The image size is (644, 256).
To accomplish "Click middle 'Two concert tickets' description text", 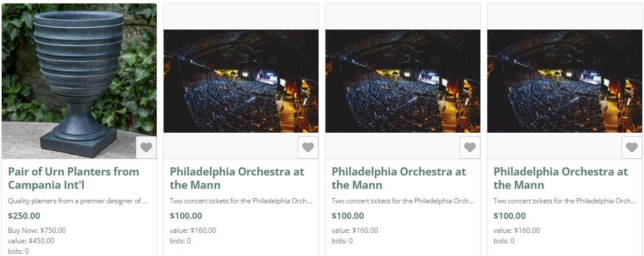I will [x=403, y=201].
